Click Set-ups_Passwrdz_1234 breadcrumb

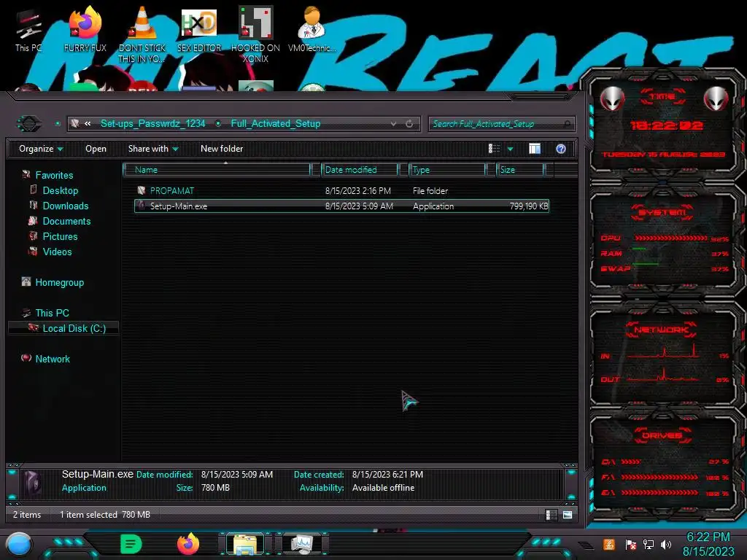(x=153, y=124)
